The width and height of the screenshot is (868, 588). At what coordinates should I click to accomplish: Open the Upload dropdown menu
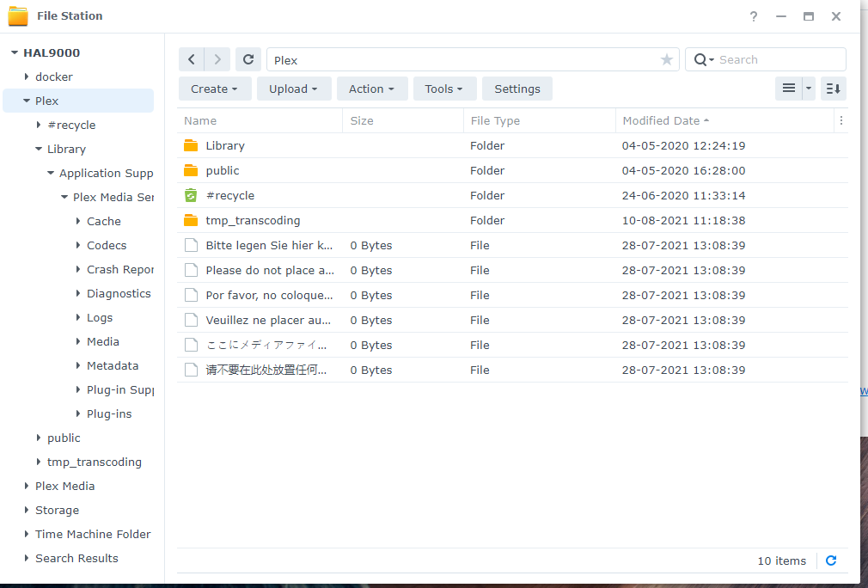coord(294,89)
